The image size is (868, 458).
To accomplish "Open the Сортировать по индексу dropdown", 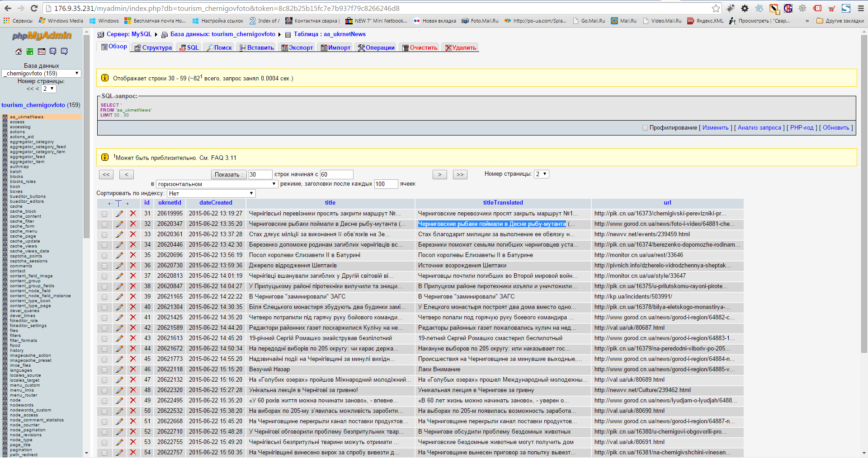I will click(211, 193).
